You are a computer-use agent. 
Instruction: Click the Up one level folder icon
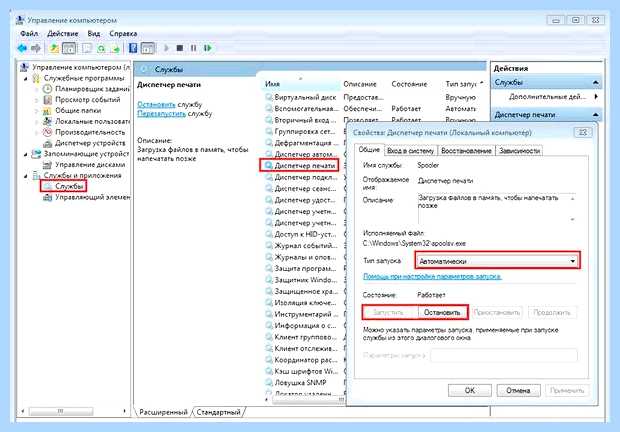tap(54, 48)
